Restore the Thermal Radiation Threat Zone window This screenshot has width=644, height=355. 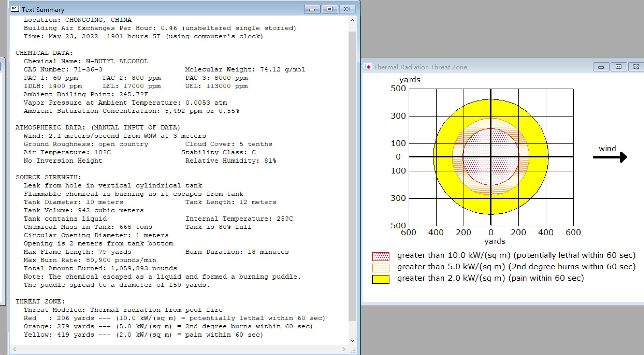coord(618,67)
